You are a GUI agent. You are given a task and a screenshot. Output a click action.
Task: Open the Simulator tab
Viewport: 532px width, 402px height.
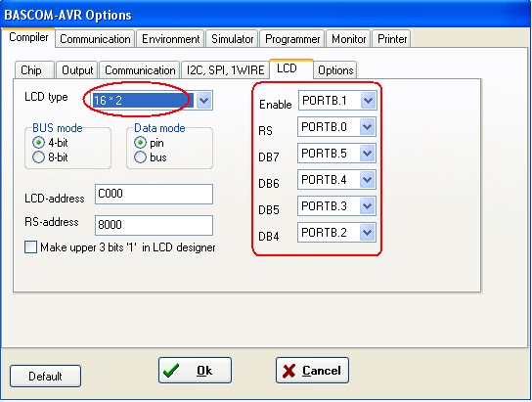coord(232,39)
